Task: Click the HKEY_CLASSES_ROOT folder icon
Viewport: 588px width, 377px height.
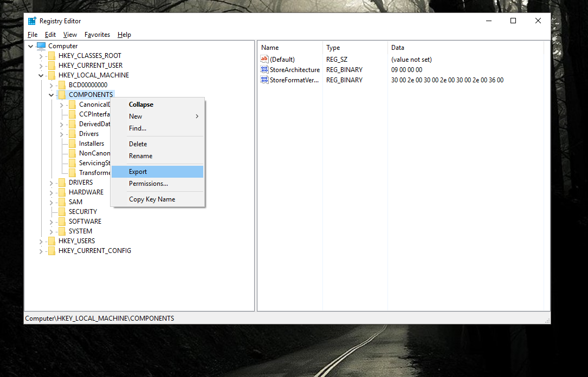Action: point(51,56)
